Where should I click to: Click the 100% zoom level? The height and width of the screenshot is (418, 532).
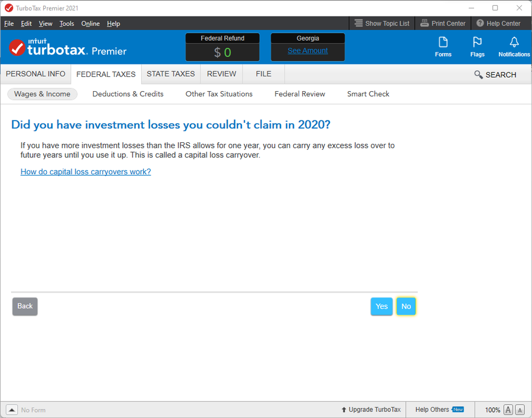point(492,410)
